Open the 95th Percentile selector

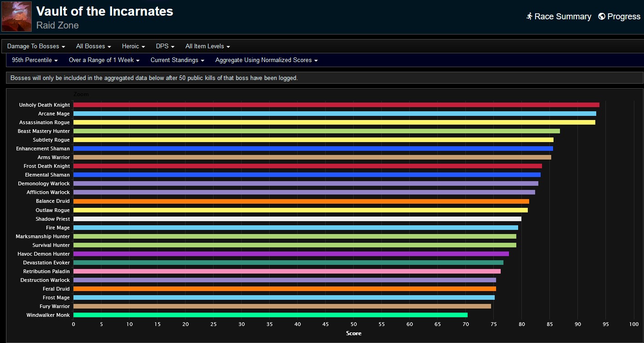point(34,60)
